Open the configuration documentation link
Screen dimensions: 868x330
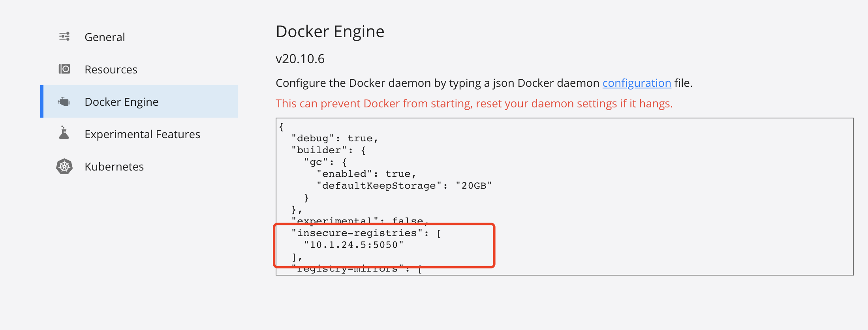[x=637, y=83]
